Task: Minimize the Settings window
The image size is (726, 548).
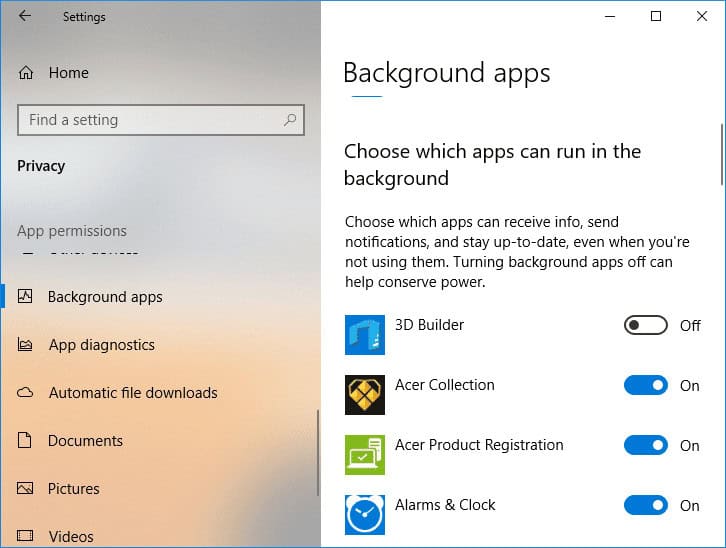Action: pos(610,16)
